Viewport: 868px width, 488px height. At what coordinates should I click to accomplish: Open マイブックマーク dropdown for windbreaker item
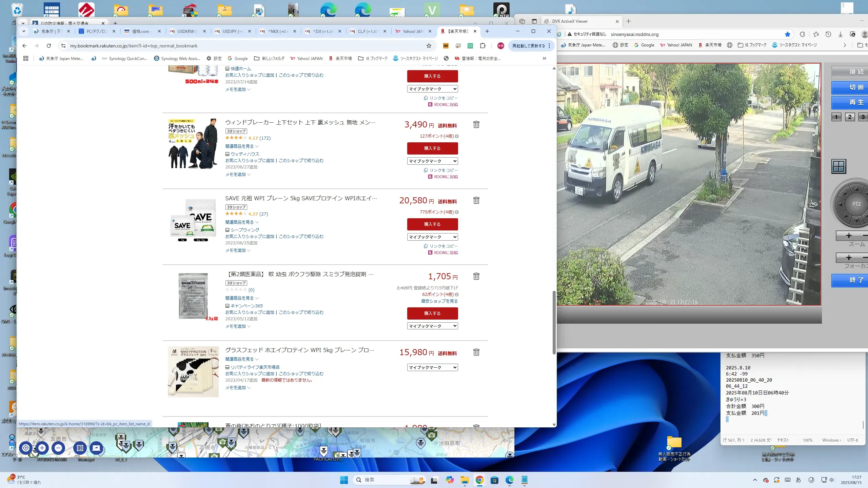point(432,161)
